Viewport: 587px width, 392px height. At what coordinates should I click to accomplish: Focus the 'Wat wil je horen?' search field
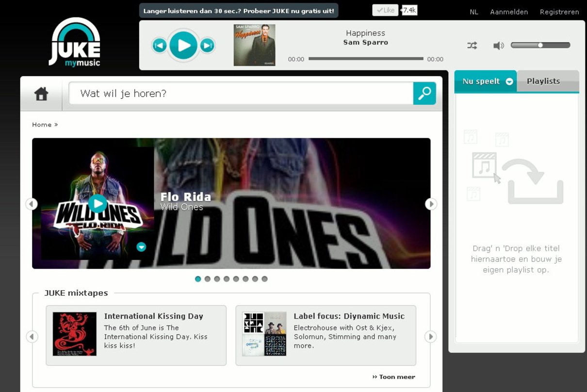[x=241, y=93]
